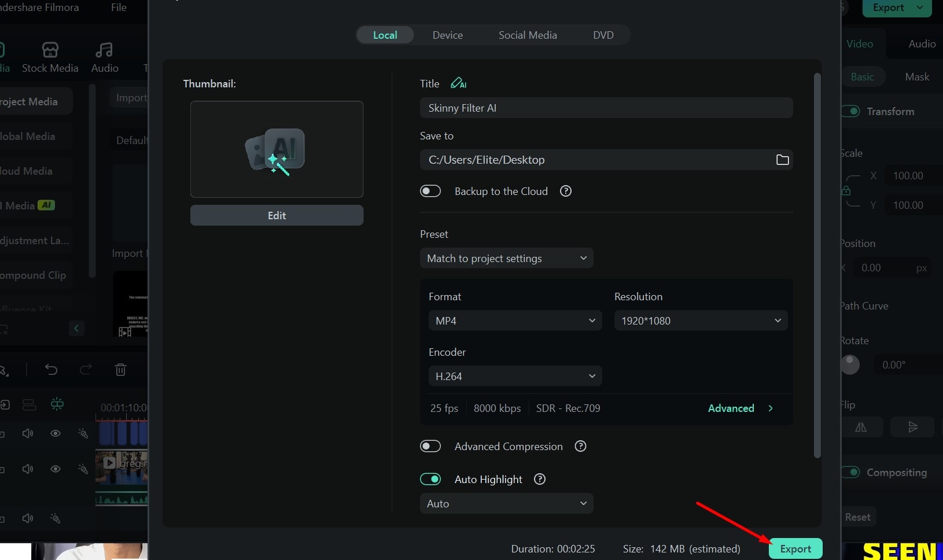The image size is (943, 560).
Task: Select Project Media in sidebar
Action: pyautogui.click(x=35, y=101)
